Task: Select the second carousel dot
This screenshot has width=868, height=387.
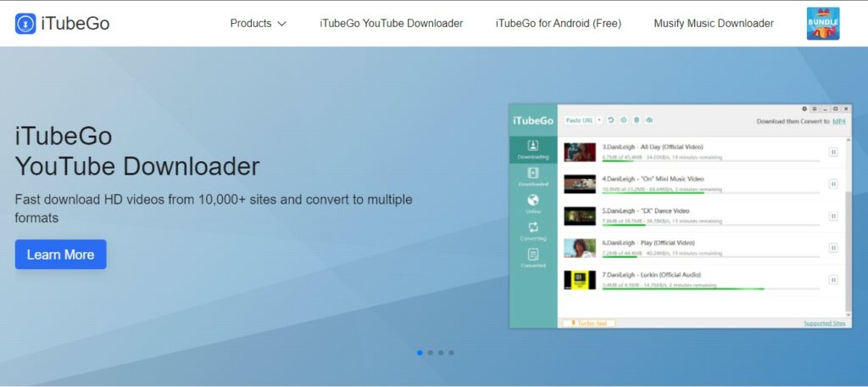Action: coord(430,352)
